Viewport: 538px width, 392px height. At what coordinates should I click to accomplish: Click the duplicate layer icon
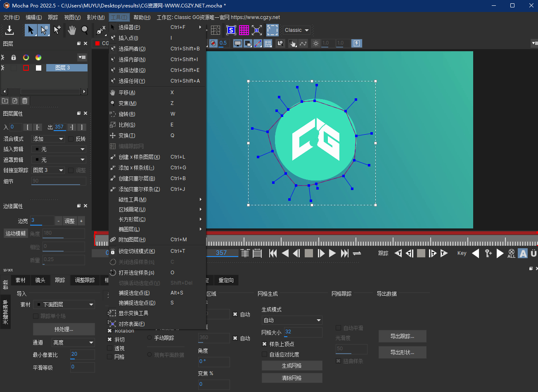[x=15, y=101]
